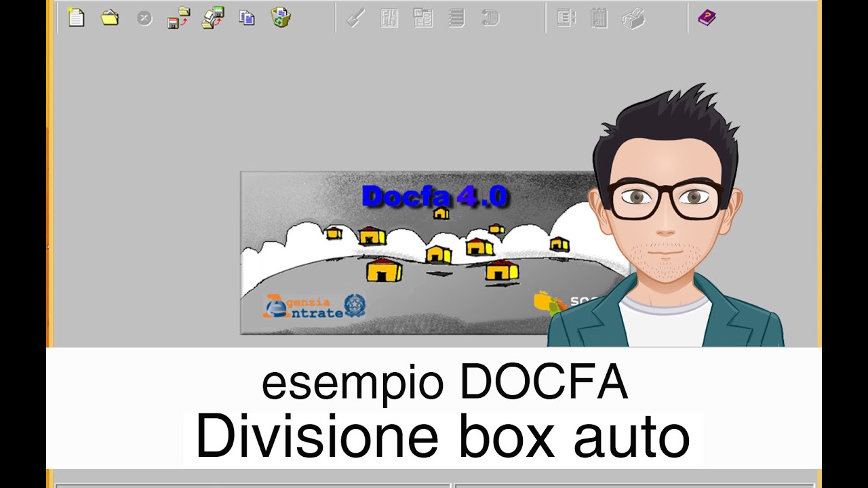Click the disabled stacked list sheets icon
This screenshot has height=488, width=868.
[x=456, y=18]
